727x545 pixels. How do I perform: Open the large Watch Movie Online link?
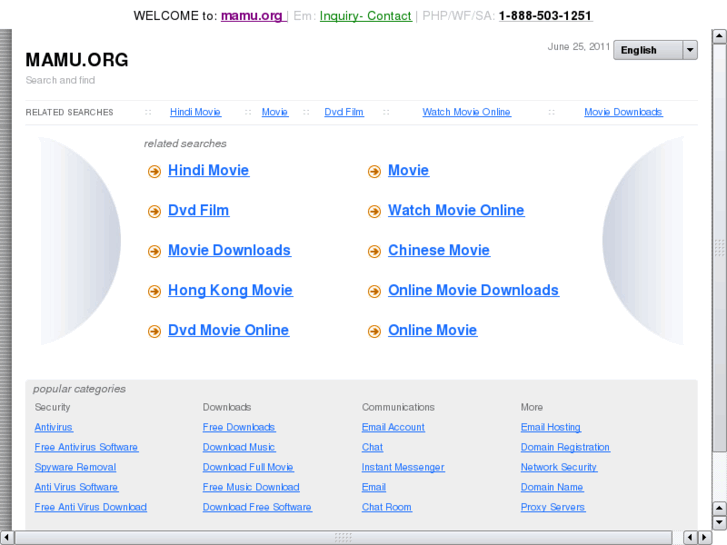point(456,210)
